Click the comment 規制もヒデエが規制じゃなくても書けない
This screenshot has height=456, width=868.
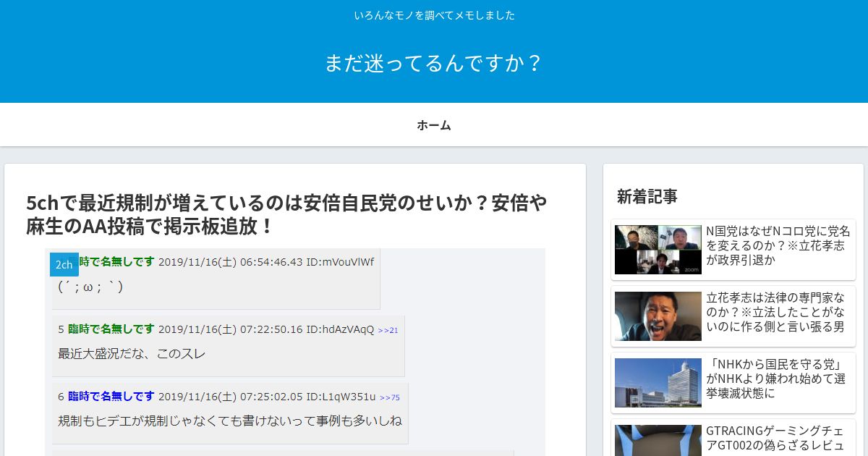[230, 421]
